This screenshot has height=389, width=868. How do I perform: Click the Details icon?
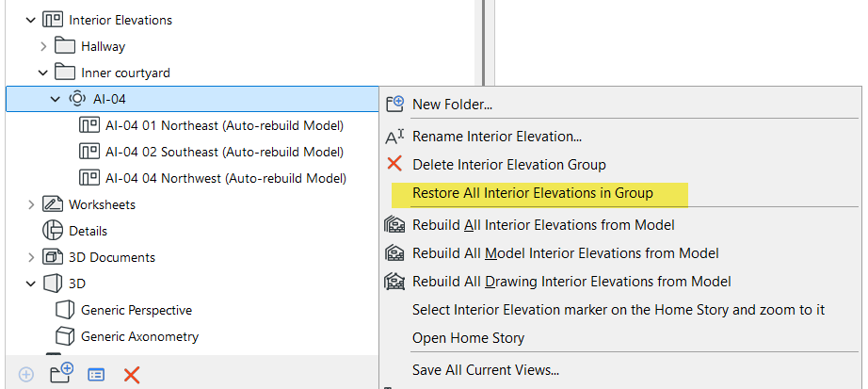(x=53, y=231)
